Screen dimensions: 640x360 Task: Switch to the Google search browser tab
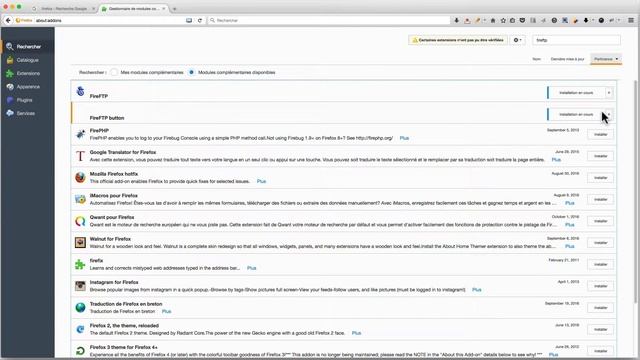64,9
